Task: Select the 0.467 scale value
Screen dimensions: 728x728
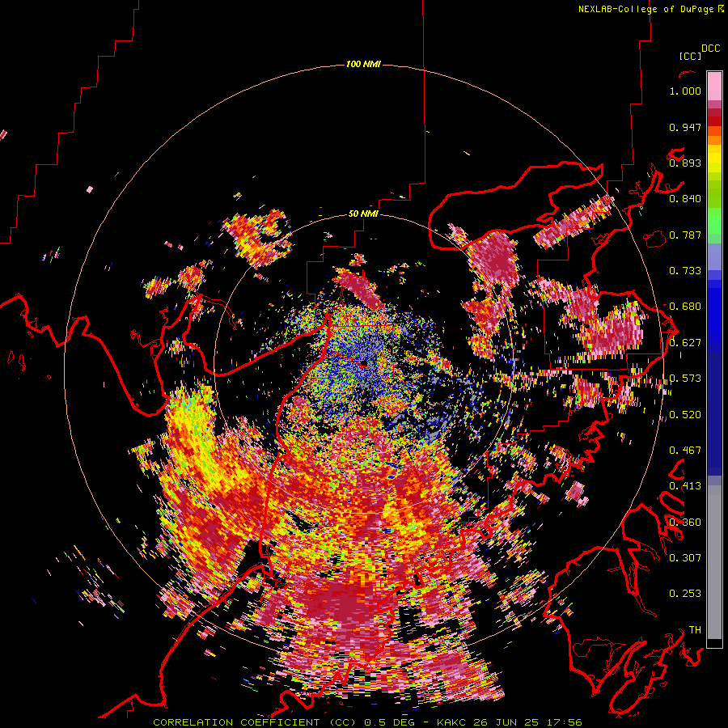Action: click(685, 450)
